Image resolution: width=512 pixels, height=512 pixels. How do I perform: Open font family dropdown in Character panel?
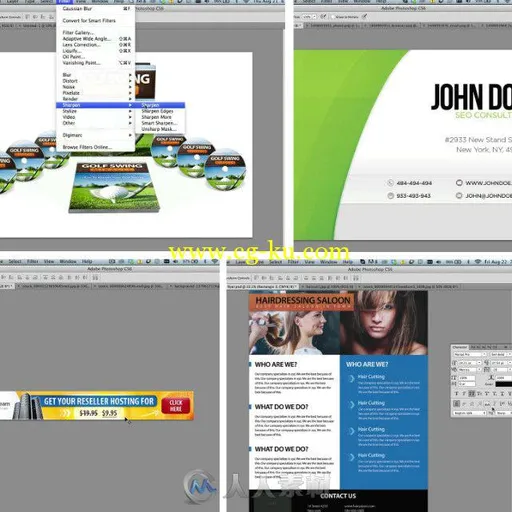[x=484, y=354]
